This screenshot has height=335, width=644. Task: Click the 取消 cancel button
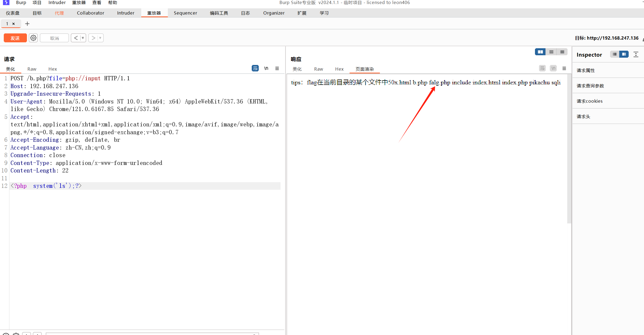click(x=54, y=38)
